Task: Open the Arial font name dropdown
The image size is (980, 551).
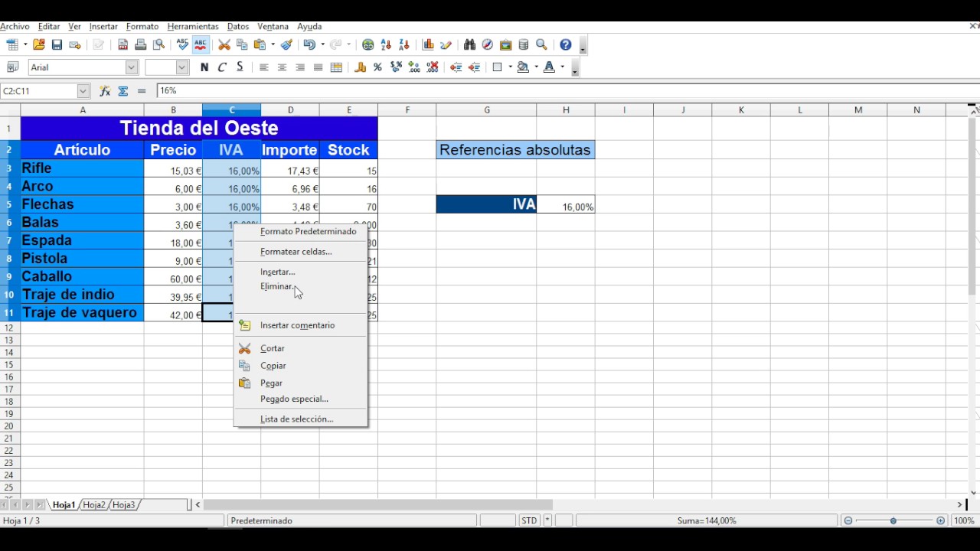Action: pos(132,67)
